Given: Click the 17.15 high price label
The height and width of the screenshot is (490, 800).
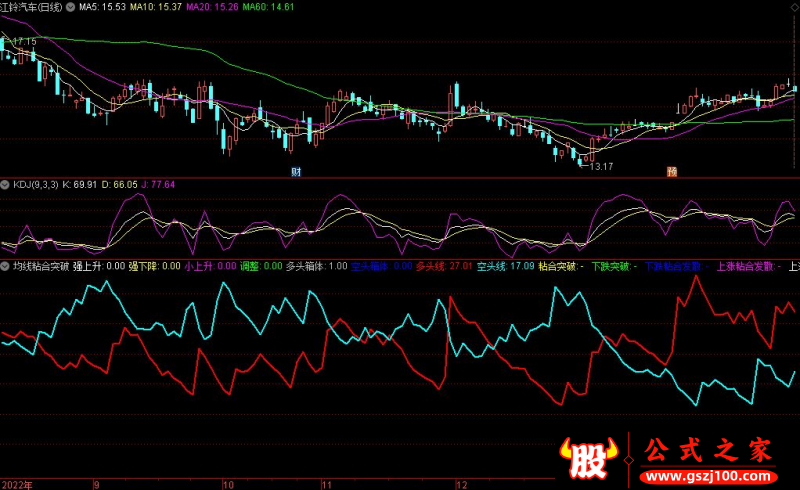Looking at the screenshot, I should [24, 41].
